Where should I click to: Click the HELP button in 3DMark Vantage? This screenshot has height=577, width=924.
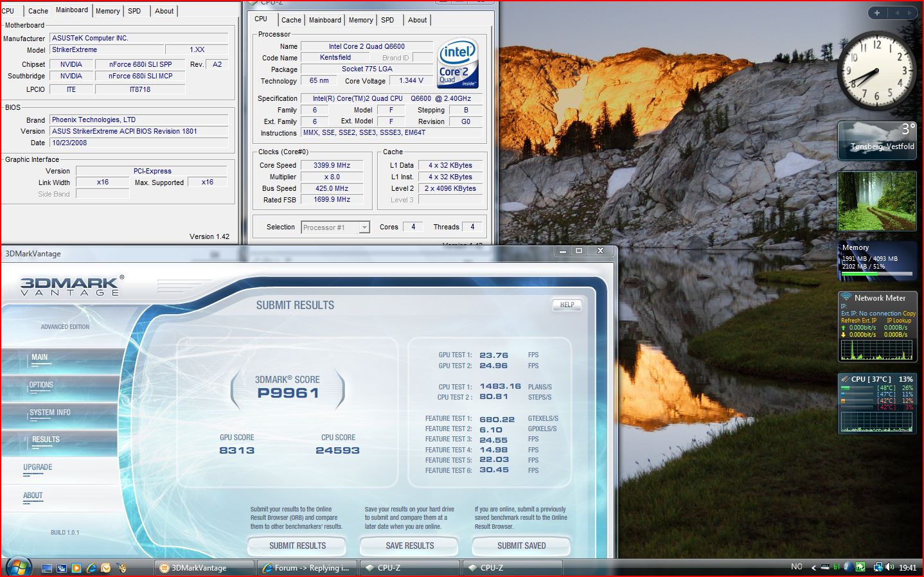(x=567, y=305)
